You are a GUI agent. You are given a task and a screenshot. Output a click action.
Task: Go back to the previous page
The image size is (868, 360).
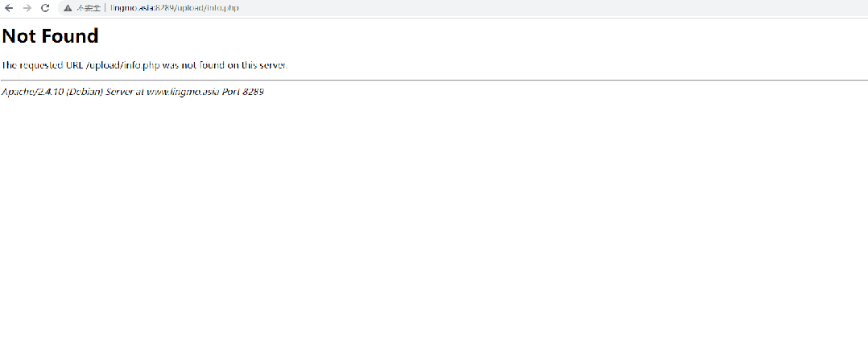pyautogui.click(x=9, y=8)
